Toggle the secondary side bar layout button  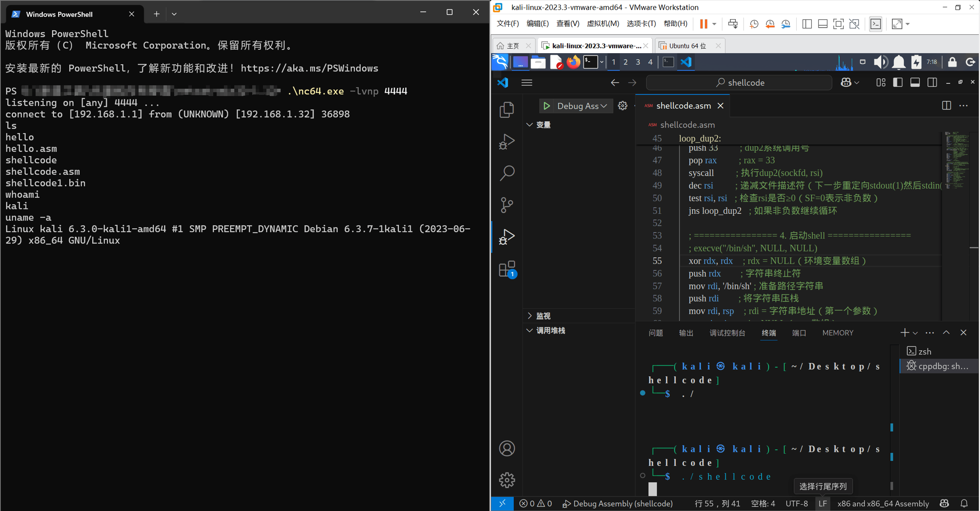point(932,82)
